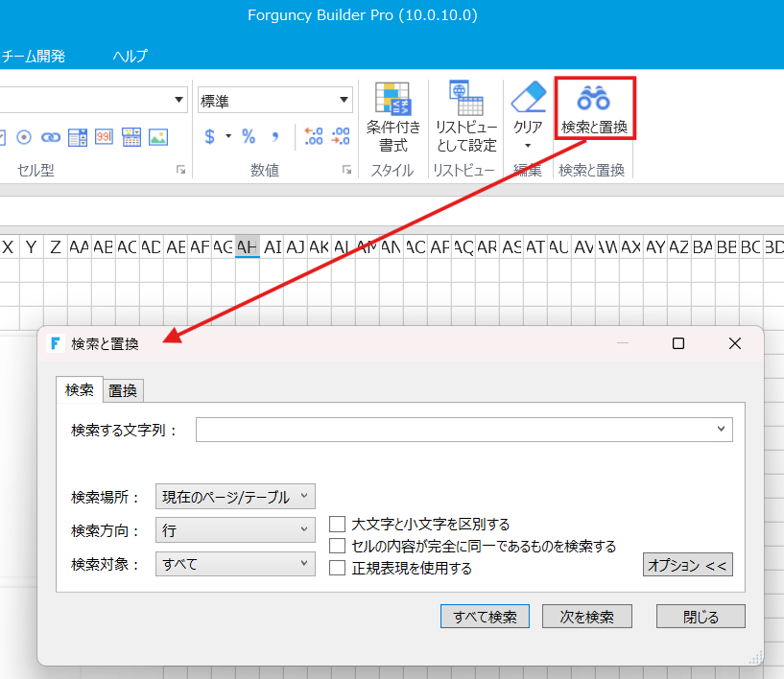Open the チーム開発 ribbon tab

click(x=33, y=56)
